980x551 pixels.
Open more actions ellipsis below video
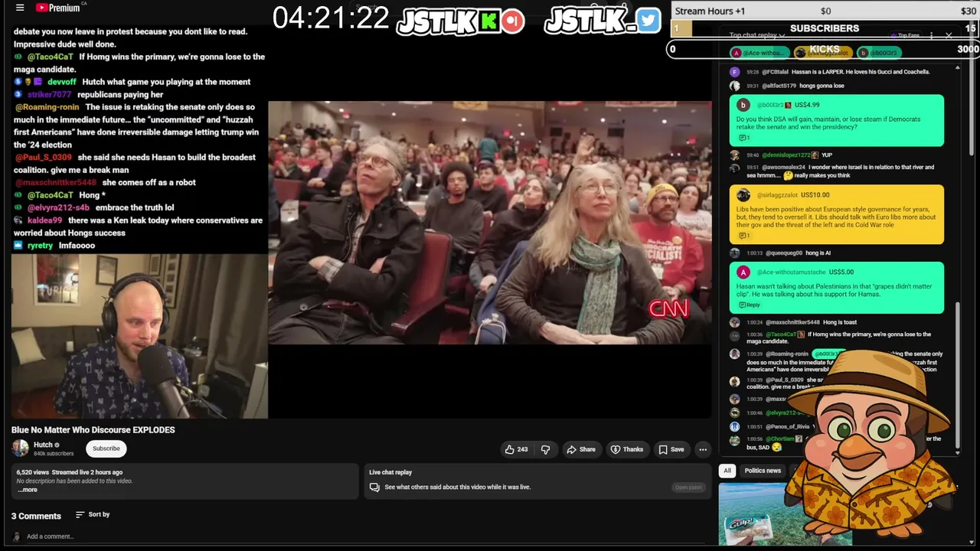coord(703,449)
